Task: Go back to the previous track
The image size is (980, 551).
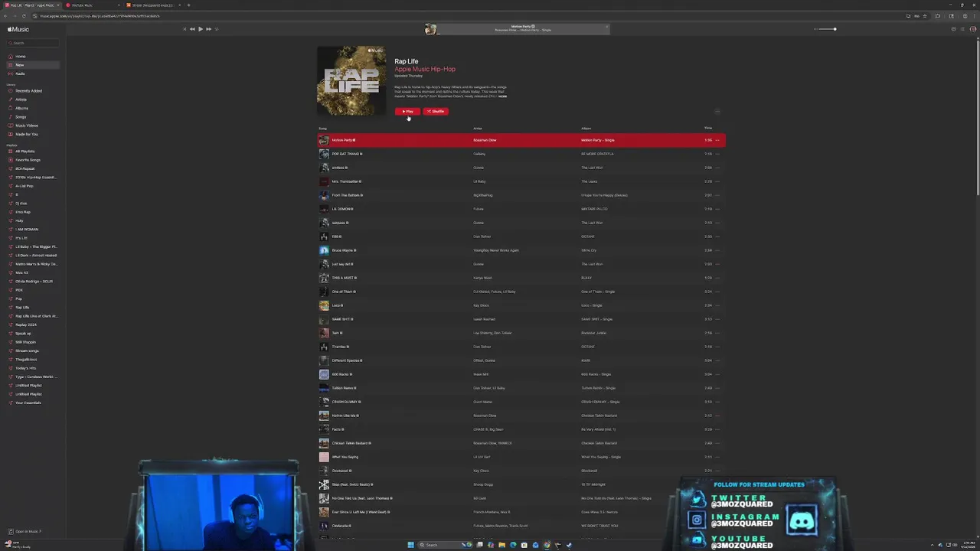Action: pyautogui.click(x=191, y=29)
